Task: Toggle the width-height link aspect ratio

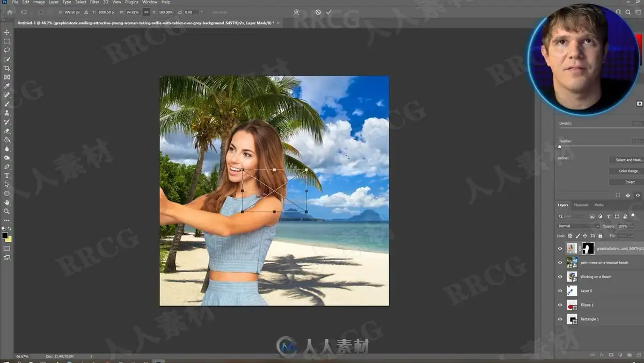Action: pos(147,12)
